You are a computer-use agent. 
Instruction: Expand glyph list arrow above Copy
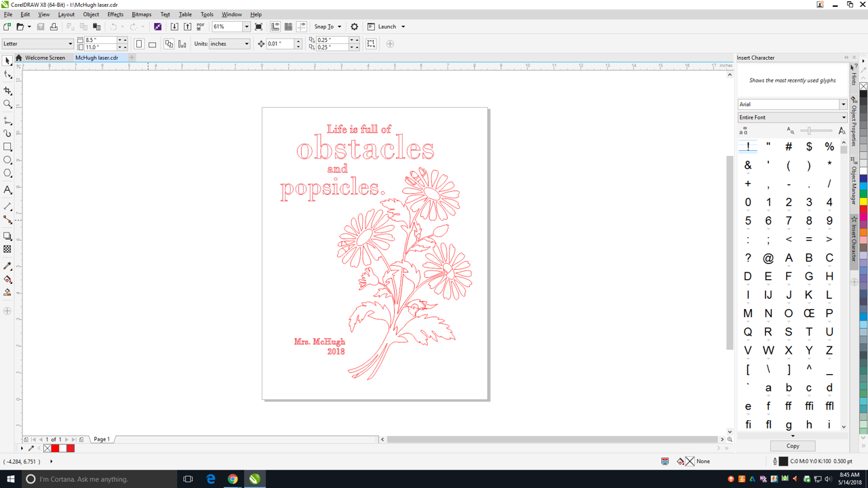tap(793, 436)
